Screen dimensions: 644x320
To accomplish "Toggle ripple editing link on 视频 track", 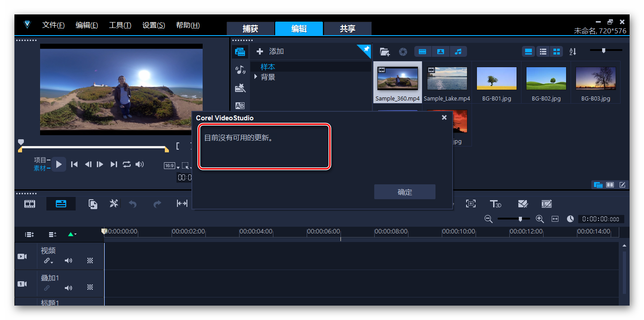I will 48,261.
